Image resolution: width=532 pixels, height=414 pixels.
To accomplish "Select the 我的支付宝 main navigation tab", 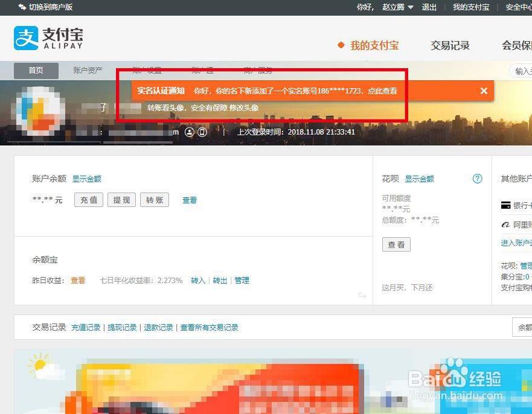I will tap(374, 45).
